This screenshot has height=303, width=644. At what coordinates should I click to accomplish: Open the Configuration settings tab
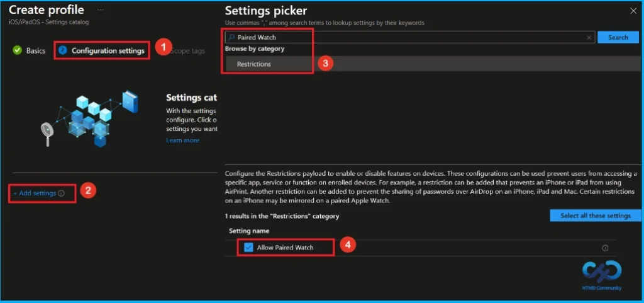108,51
